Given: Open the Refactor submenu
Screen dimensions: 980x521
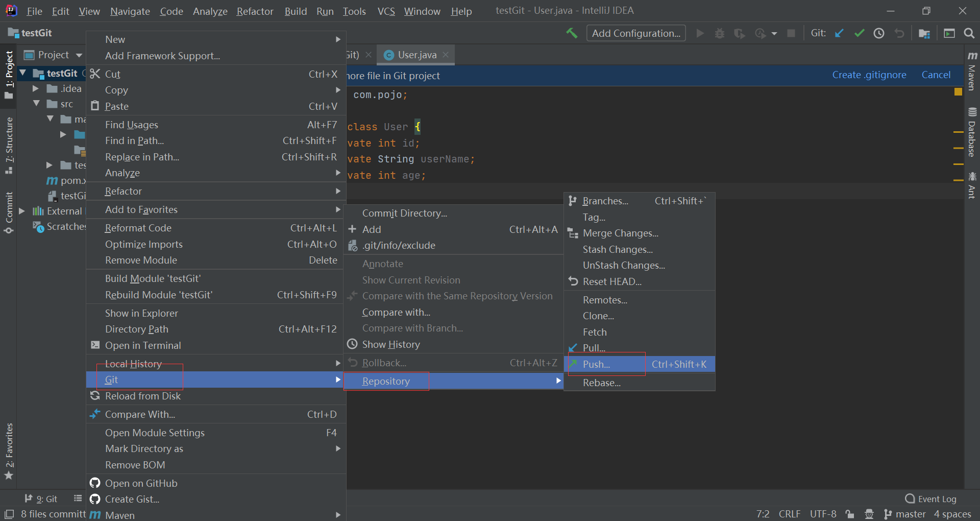Looking at the screenshot, I should point(216,191).
